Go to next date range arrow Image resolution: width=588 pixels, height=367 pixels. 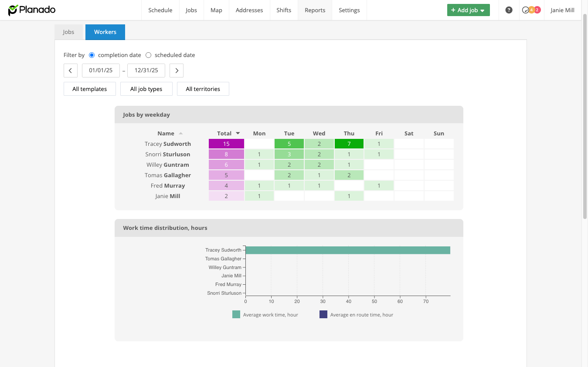[x=177, y=71]
